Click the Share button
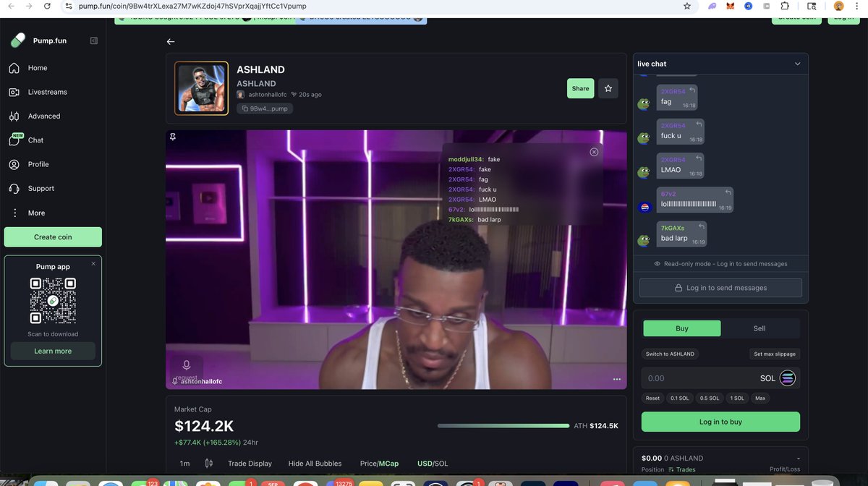 [580, 88]
